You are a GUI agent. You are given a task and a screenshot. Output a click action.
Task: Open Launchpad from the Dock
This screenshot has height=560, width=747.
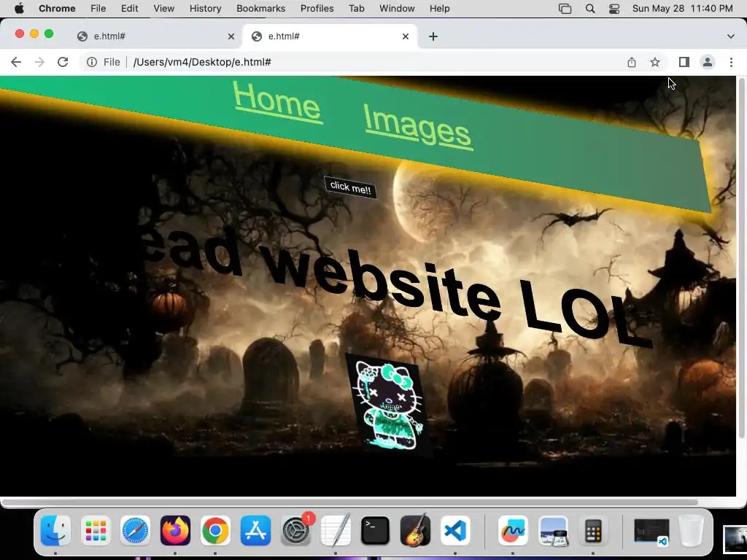(x=96, y=531)
